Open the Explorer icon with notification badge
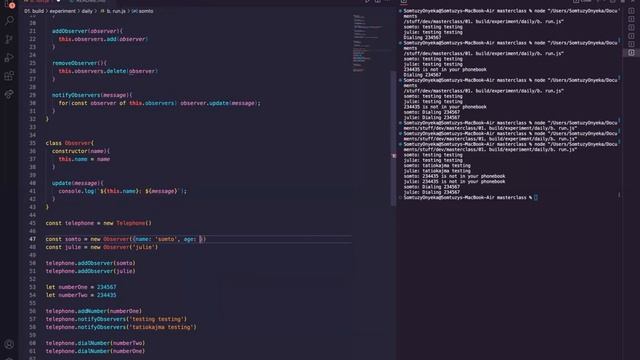The image size is (640, 360). [x=9, y=4]
